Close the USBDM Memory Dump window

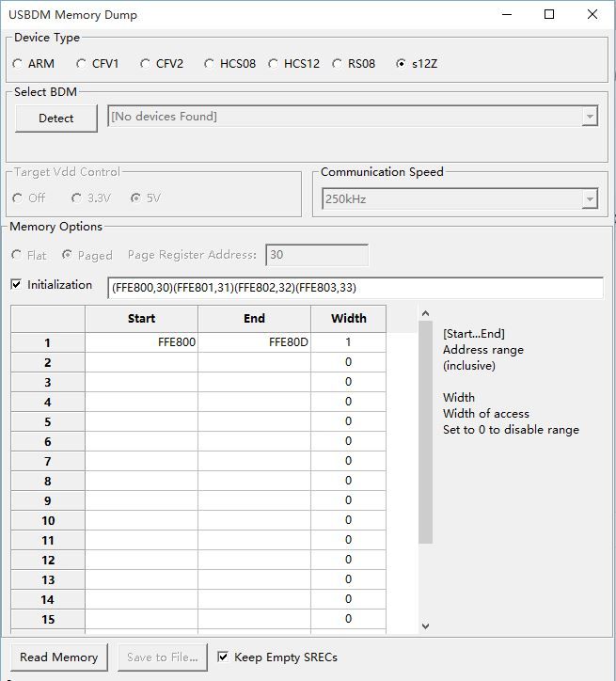(x=592, y=14)
